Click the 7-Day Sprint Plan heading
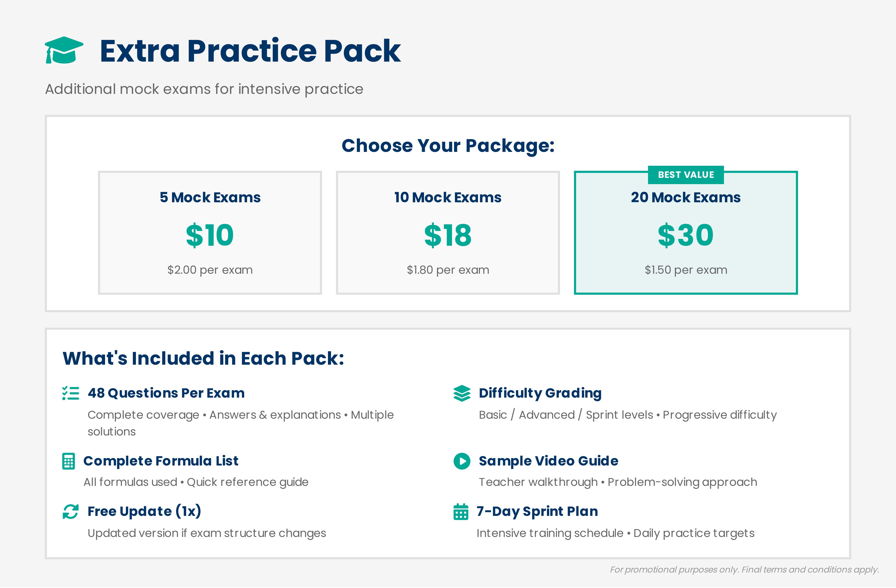Image resolution: width=896 pixels, height=588 pixels. (x=537, y=511)
